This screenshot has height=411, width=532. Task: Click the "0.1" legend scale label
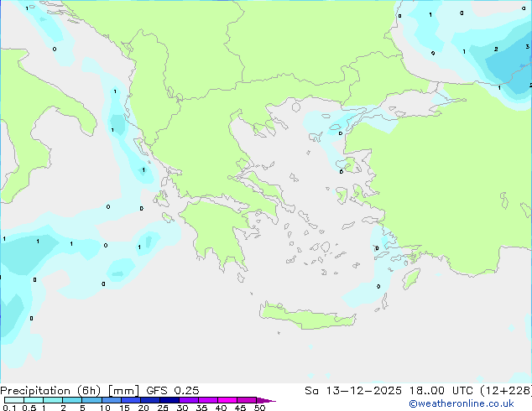9,408
